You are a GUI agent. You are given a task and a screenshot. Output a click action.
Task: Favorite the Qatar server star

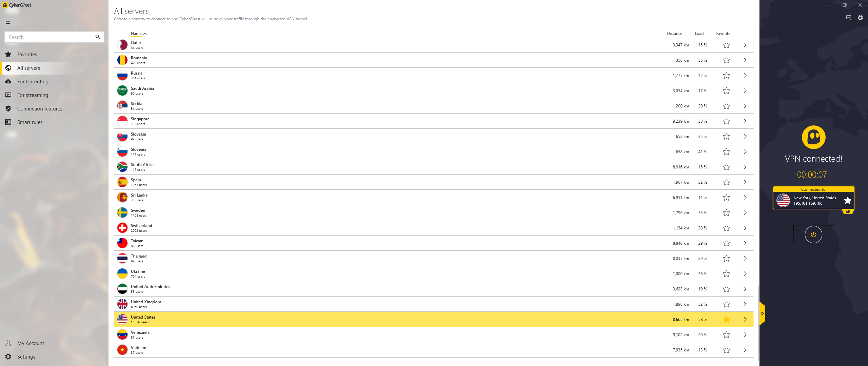click(x=726, y=45)
